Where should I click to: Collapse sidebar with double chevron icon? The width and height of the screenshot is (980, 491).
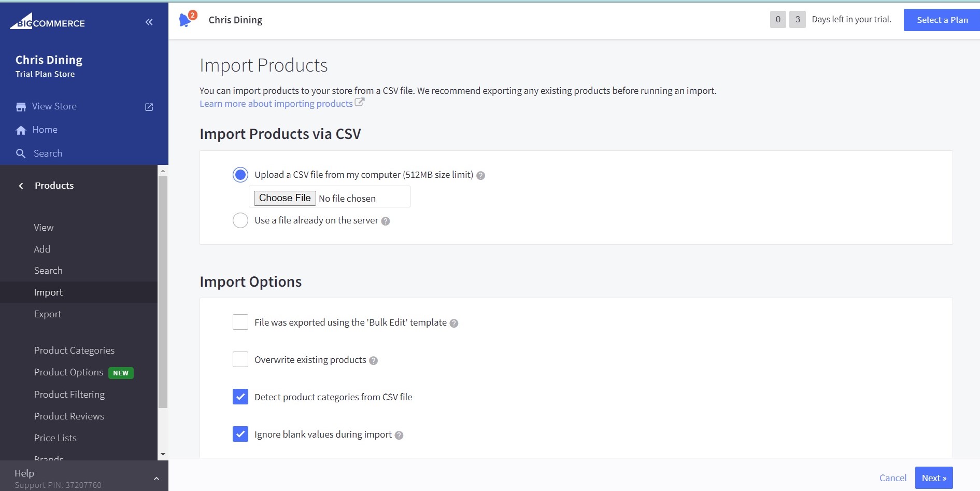click(149, 22)
